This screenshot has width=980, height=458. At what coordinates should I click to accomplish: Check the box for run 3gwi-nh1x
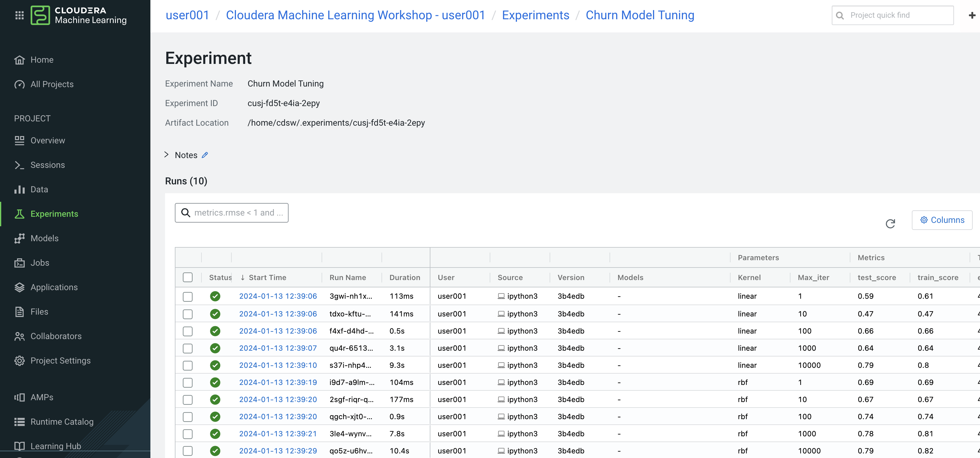(188, 296)
